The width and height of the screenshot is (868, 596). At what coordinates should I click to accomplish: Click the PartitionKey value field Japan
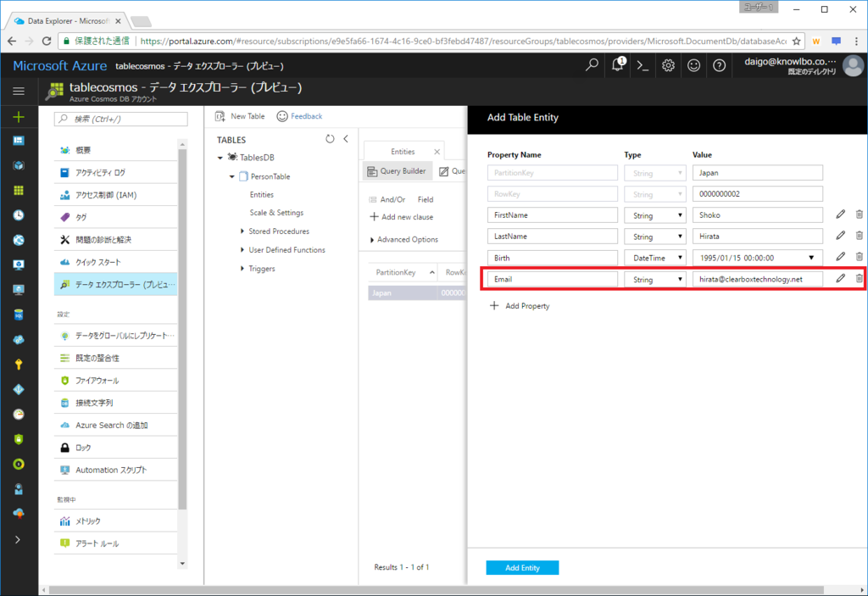[x=757, y=173]
